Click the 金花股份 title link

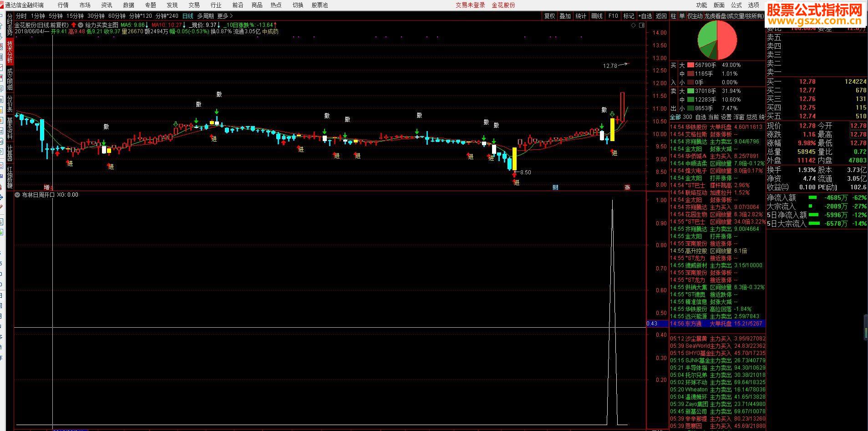pyautogui.click(x=503, y=5)
